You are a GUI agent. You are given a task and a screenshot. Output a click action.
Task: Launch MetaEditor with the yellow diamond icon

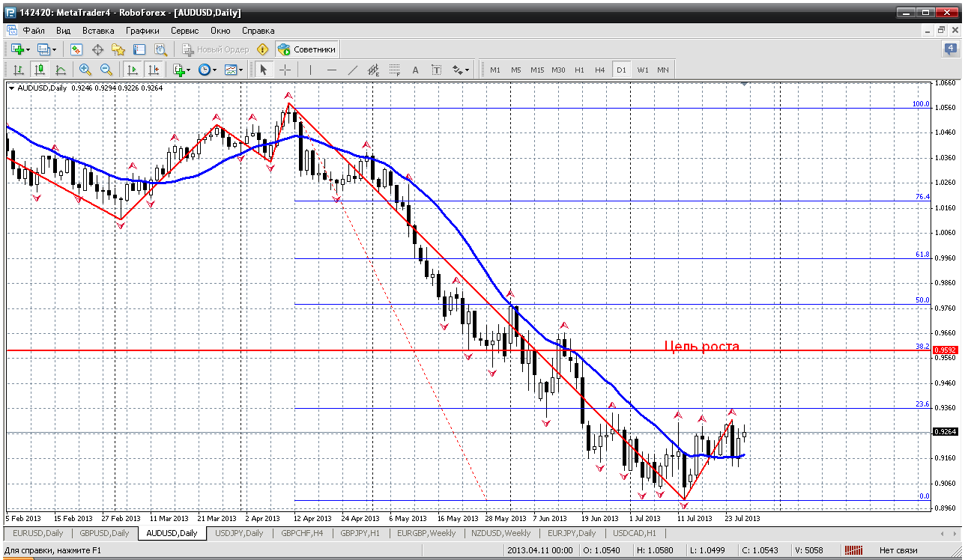(x=262, y=49)
